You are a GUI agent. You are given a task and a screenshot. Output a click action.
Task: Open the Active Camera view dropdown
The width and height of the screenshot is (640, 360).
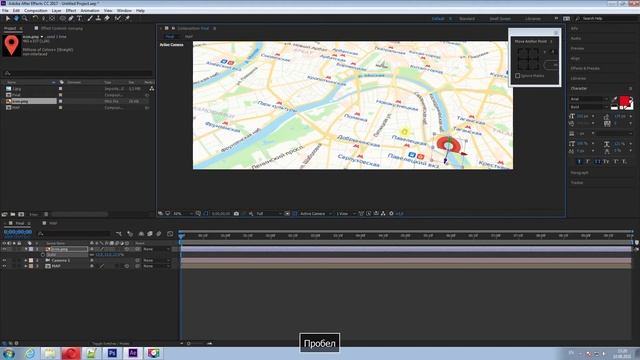[x=315, y=213]
